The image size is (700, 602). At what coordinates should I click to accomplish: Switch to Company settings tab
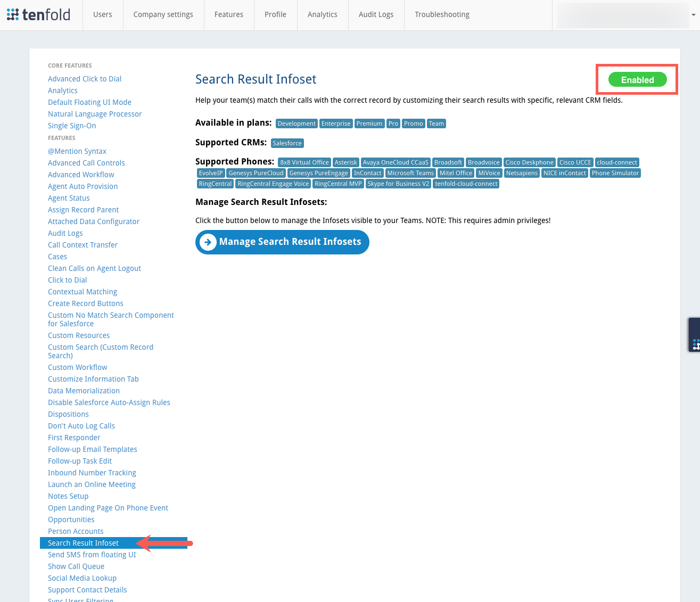(x=163, y=15)
